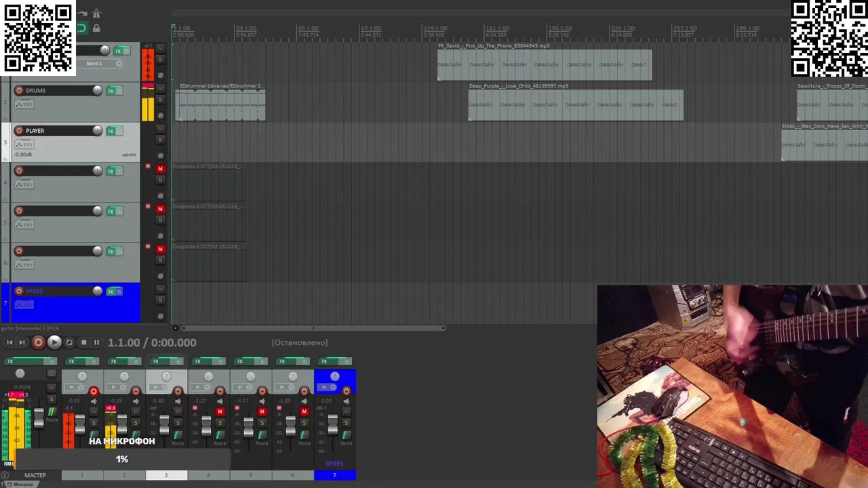This screenshot has width=868, height=488.
Task: Arm RP355 track for recording
Action: pyautogui.click(x=19, y=291)
